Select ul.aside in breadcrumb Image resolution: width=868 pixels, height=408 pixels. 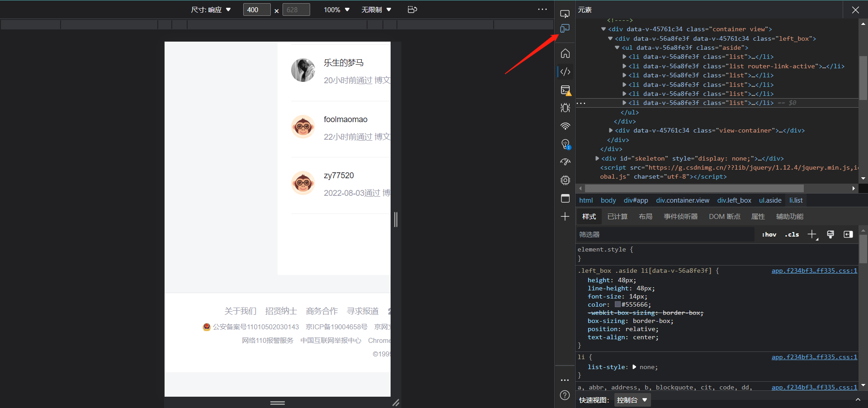pos(770,200)
